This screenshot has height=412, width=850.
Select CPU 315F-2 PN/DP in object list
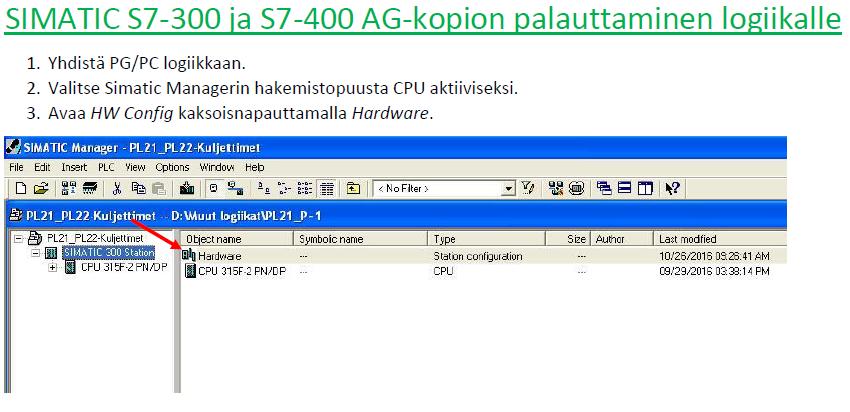[241, 271]
